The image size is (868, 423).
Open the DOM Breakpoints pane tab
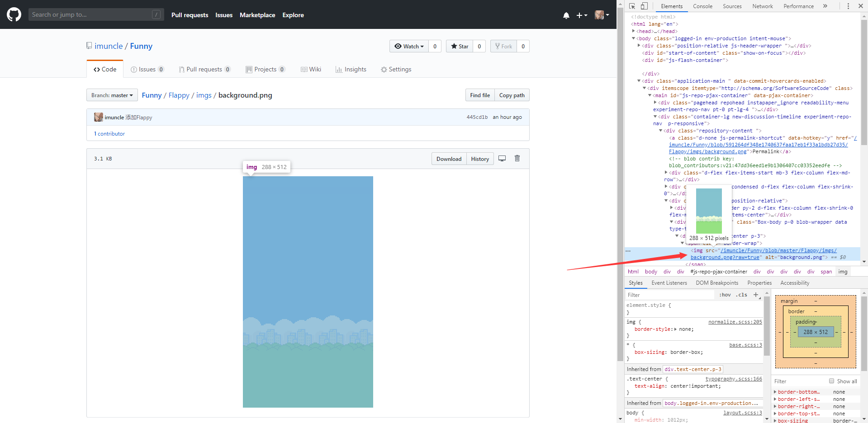click(x=717, y=283)
